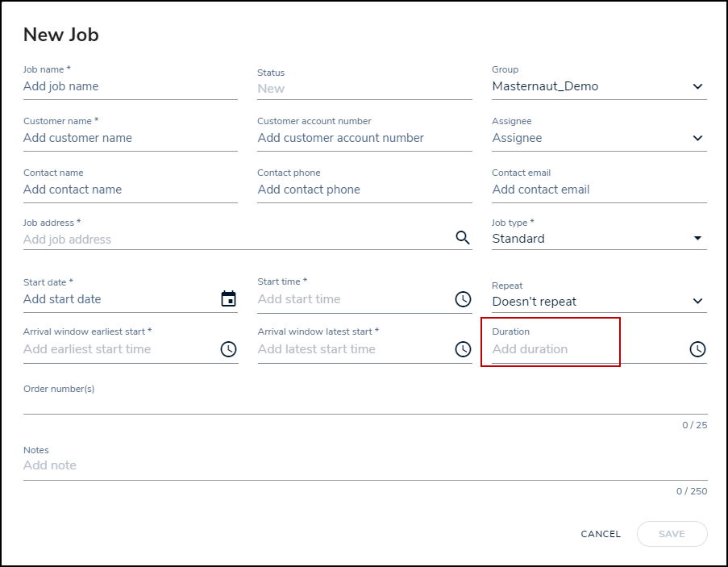The width and height of the screenshot is (728, 567).
Task: Focus the Add customer name field
Action: [131, 138]
